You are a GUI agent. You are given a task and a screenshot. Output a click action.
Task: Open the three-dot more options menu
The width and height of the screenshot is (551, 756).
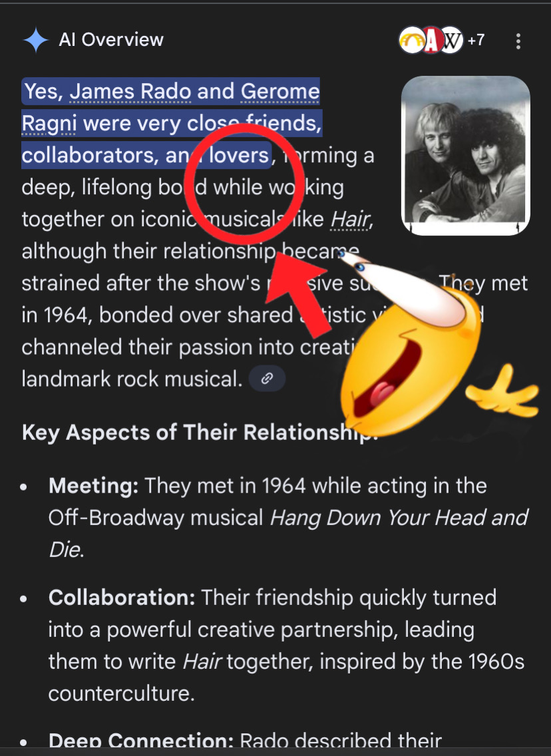coord(518,41)
